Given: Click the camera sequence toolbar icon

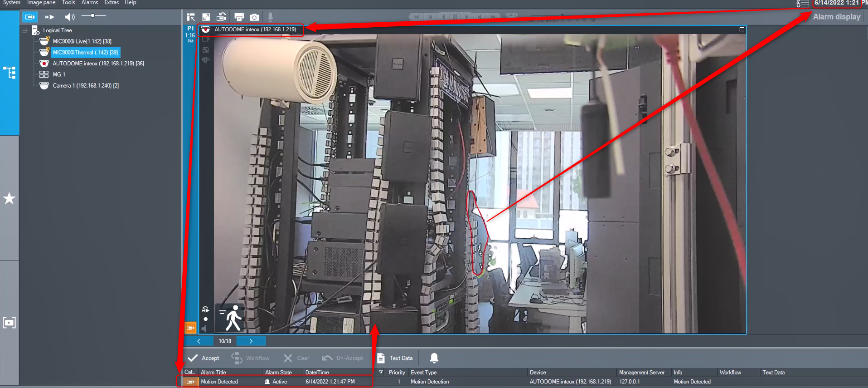Looking at the screenshot, I should click(222, 17).
